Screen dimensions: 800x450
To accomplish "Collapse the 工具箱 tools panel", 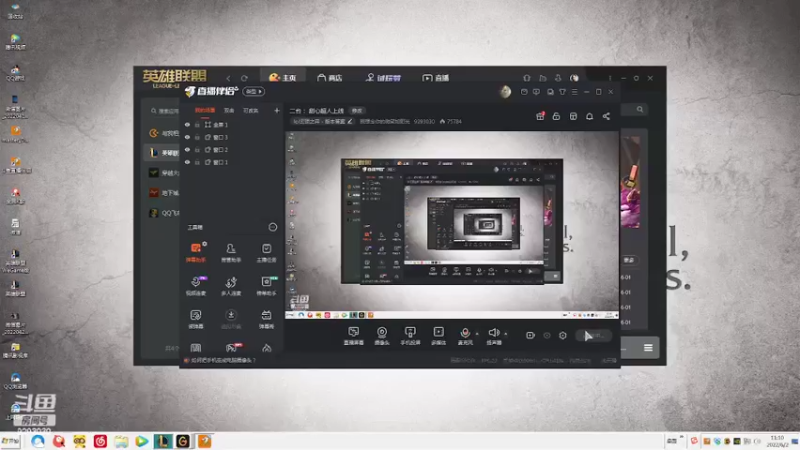I will [x=273, y=227].
